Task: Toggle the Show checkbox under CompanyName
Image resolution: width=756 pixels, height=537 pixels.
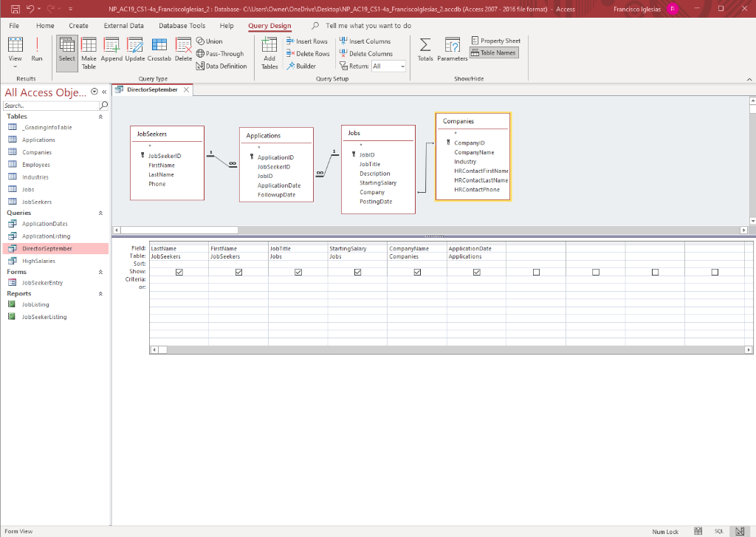Action: tap(417, 272)
